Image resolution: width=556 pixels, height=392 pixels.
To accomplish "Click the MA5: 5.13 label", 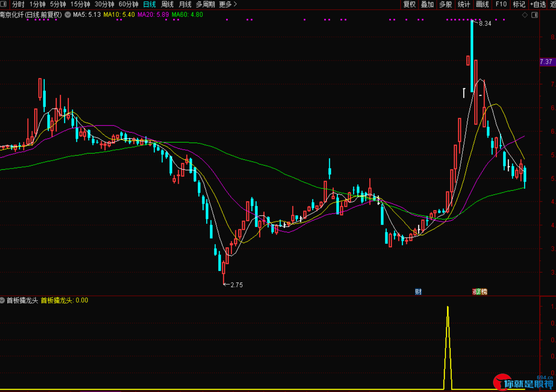I will tap(87, 15).
